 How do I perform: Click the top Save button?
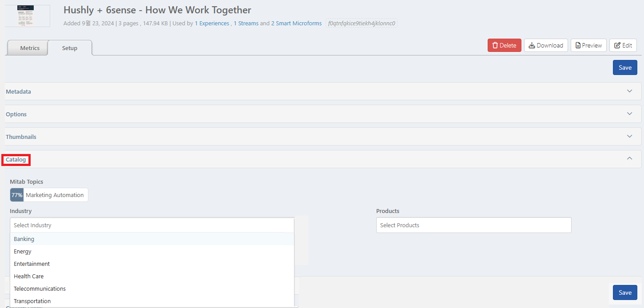625,67
